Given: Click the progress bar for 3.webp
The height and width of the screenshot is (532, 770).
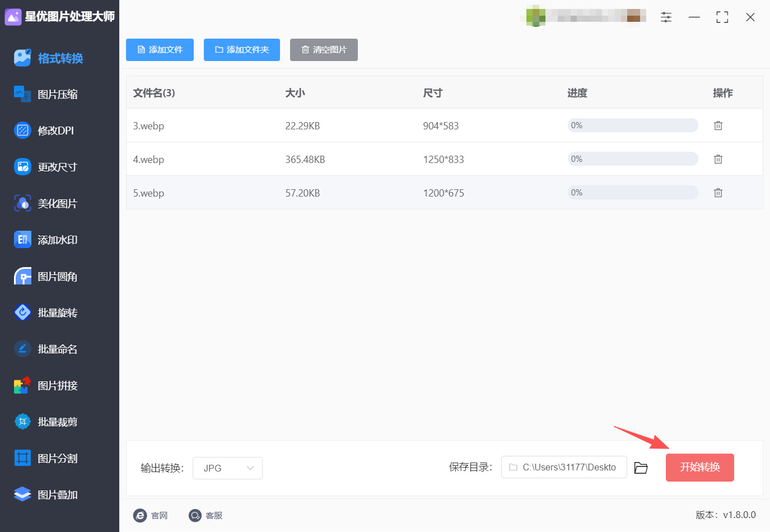Looking at the screenshot, I should pos(633,125).
